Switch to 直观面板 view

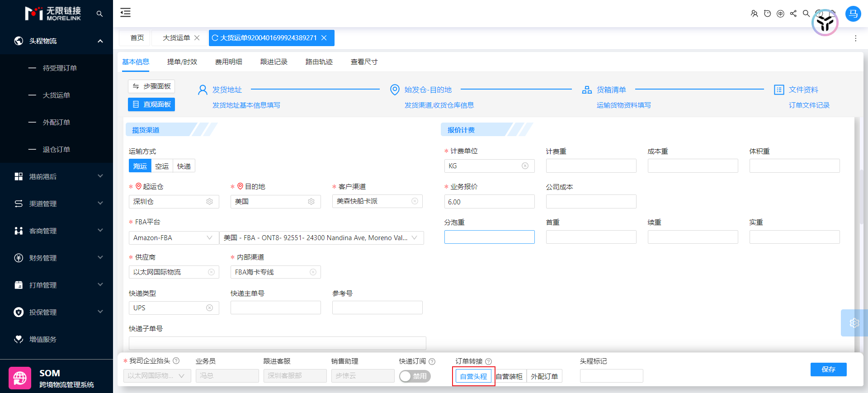click(x=151, y=104)
